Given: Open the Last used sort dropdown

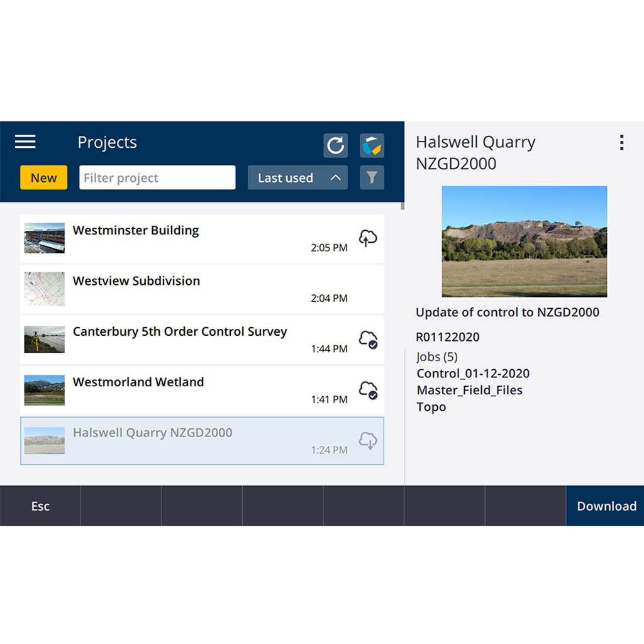Looking at the screenshot, I should tap(286, 178).
